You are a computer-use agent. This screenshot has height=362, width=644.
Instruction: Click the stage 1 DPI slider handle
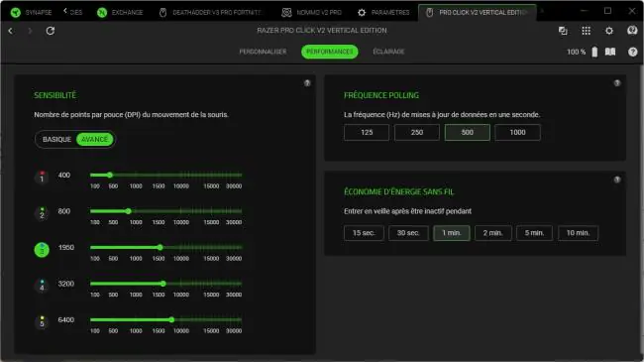pyautogui.click(x=110, y=175)
